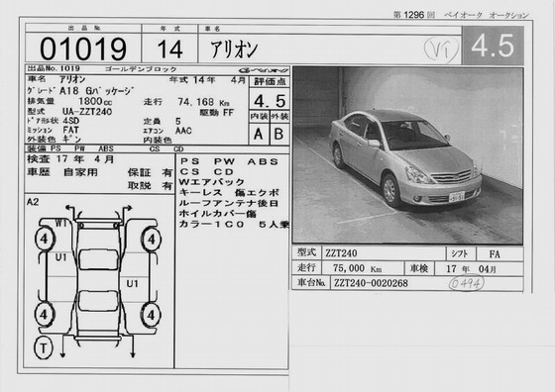Viewport: 555px width, 392px height.
Task: Select the AAC air conditioner value
Action: (183, 131)
